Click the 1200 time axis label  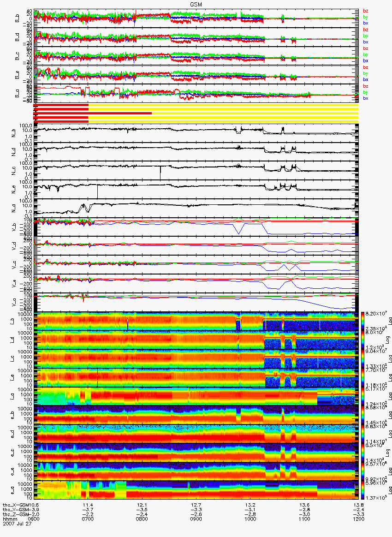click(x=358, y=519)
